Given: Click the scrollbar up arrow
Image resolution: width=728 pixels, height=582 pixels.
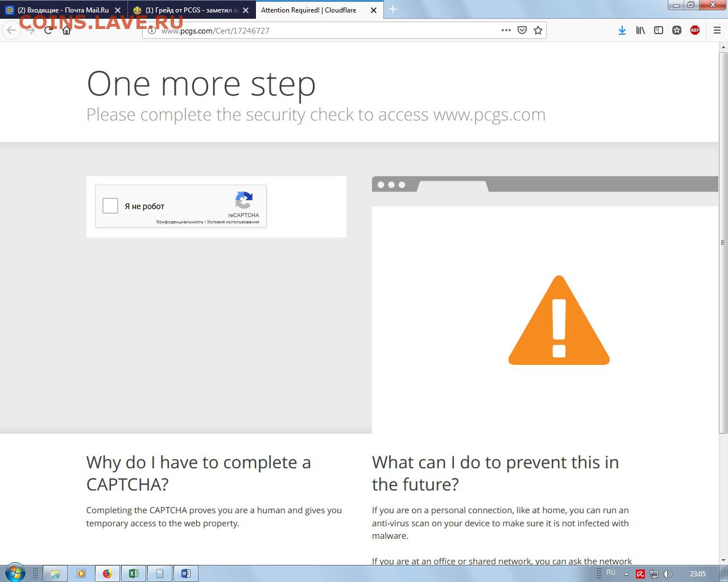Looking at the screenshot, I should pyautogui.click(x=723, y=47).
